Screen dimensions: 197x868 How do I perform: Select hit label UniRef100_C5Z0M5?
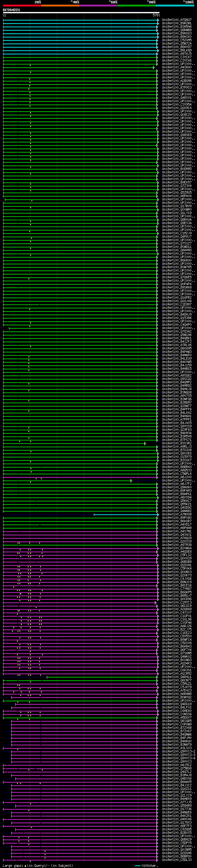tap(177, 40)
